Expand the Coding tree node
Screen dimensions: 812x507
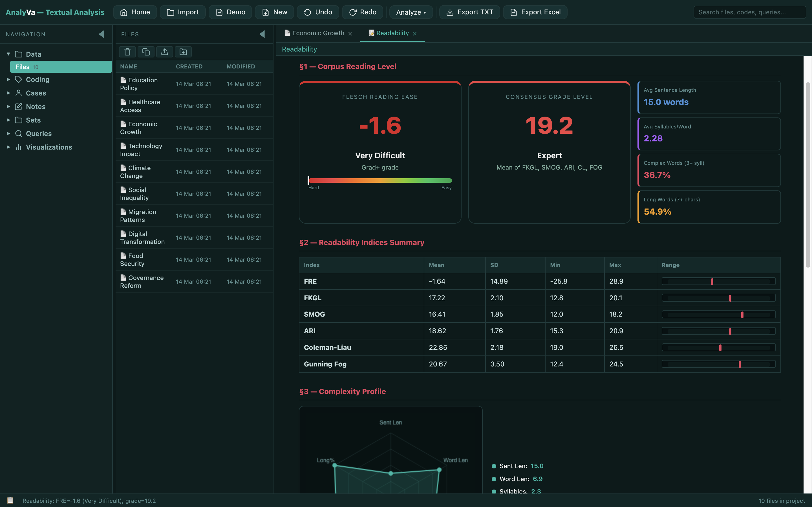point(8,79)
